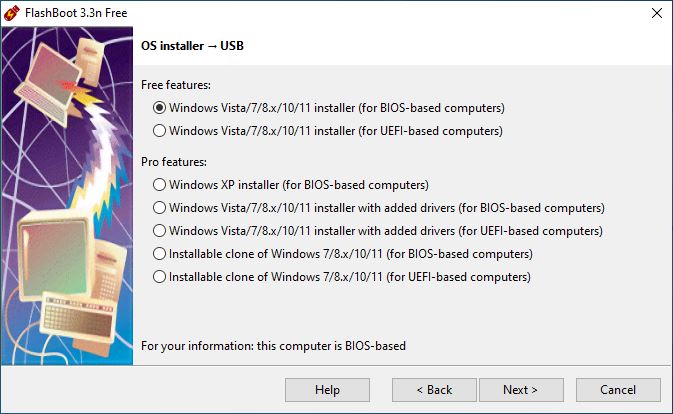Click the BIOS-based computer information text
Viewport: 673px width, 414px height.
pyautogui.click(x=273, y=346)
